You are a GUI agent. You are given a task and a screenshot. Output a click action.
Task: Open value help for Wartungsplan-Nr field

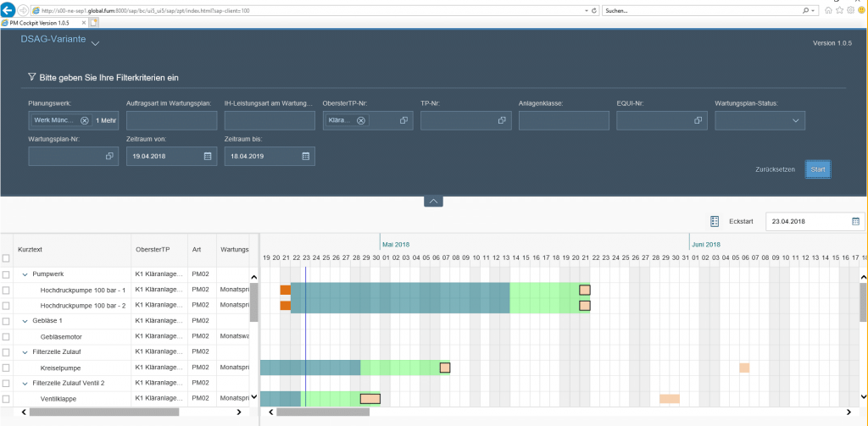(109, 157)
